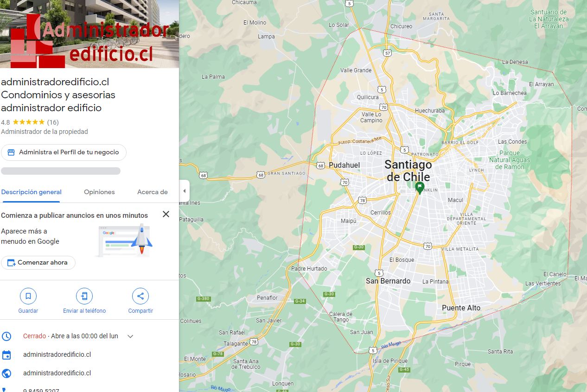
Task: Click the calendar icon beside administradoredificio.cl
Action: click(x=6, y=355)
